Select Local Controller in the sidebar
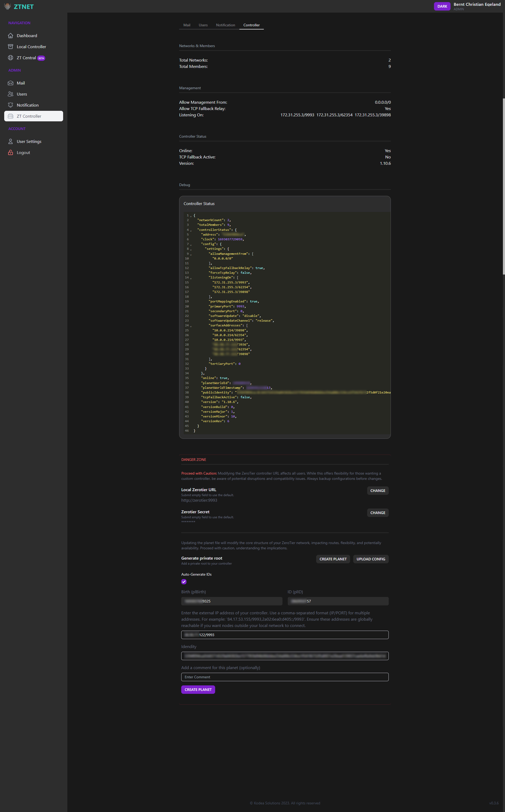Screen dimensions: 505x812 31,46
